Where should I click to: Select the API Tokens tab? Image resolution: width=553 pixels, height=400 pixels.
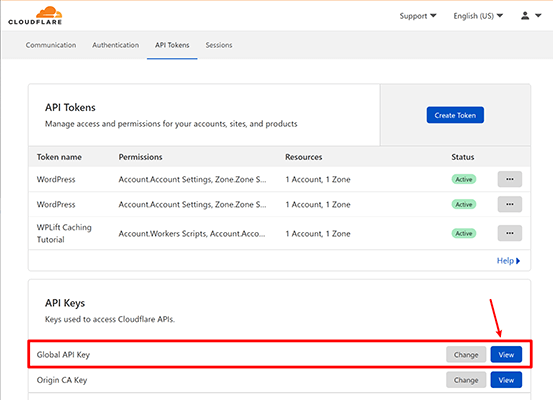(x=172, y=45)
